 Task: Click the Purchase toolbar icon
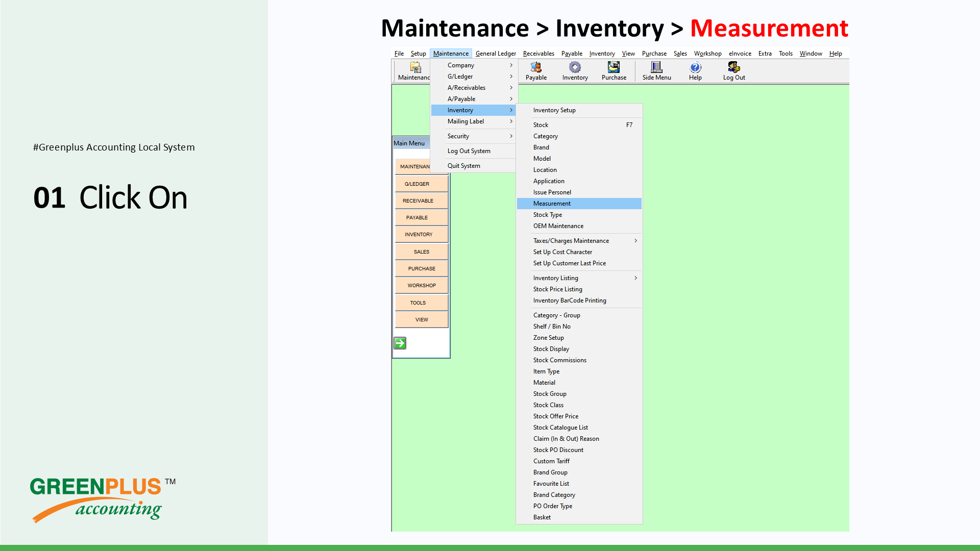614,71
